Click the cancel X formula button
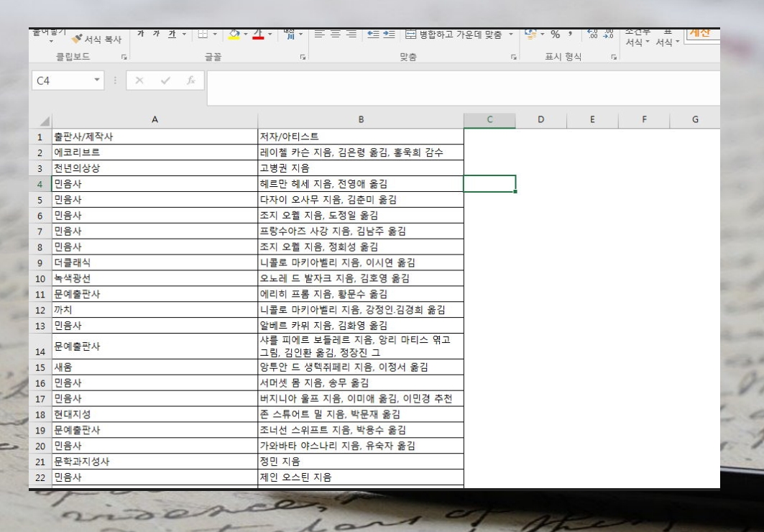 click(x=139, y=81)
